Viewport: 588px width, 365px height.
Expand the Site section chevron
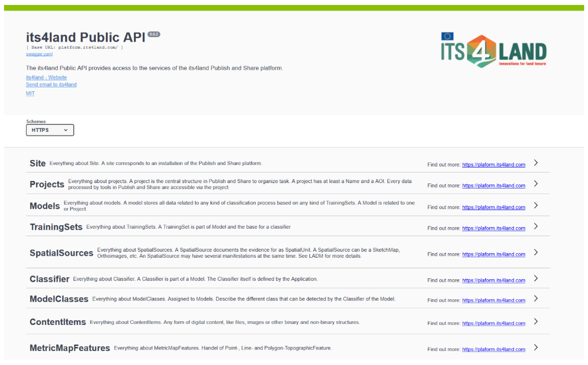[x=536, y=163]
